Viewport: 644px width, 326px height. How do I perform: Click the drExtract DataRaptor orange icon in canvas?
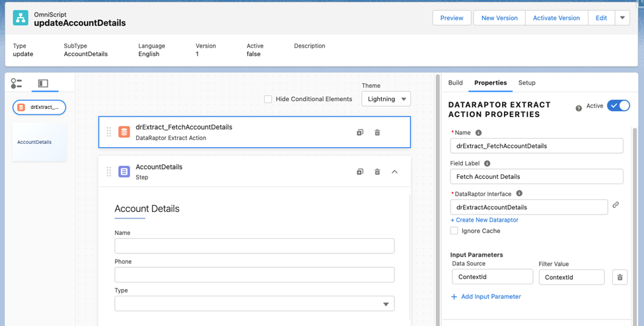click(x=124, y=132)
